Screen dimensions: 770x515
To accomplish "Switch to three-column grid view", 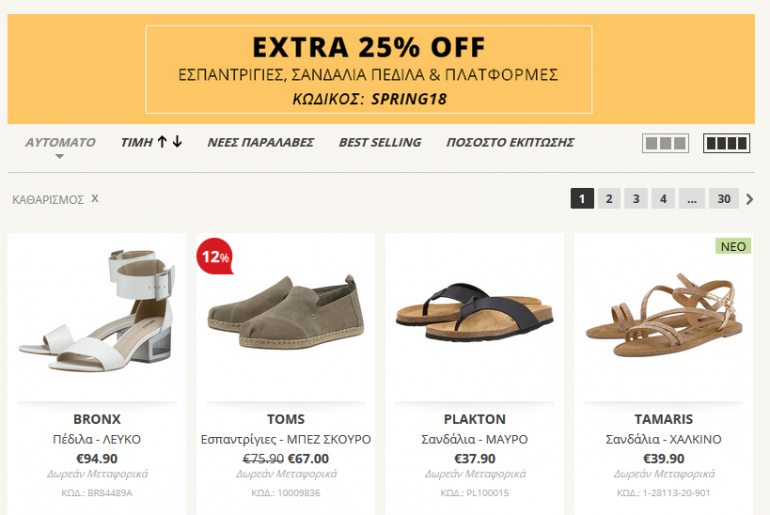I will (x=666, y=143).
